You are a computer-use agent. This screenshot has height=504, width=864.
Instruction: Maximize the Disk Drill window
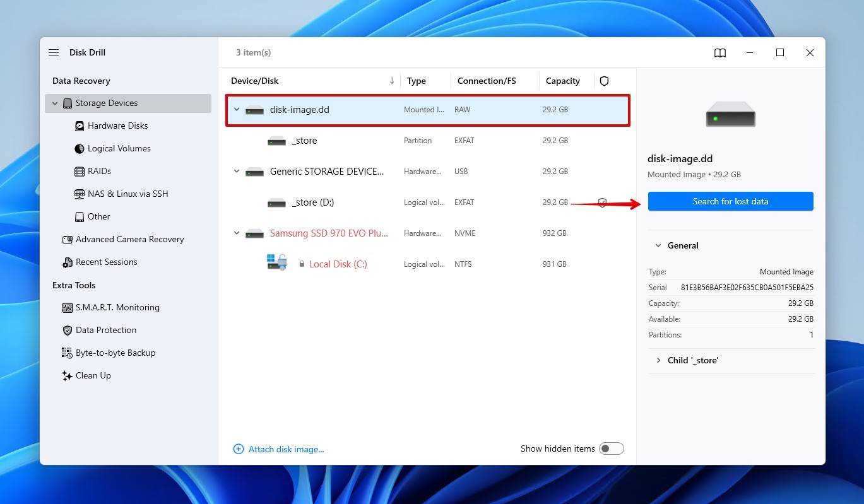(780, 53)
